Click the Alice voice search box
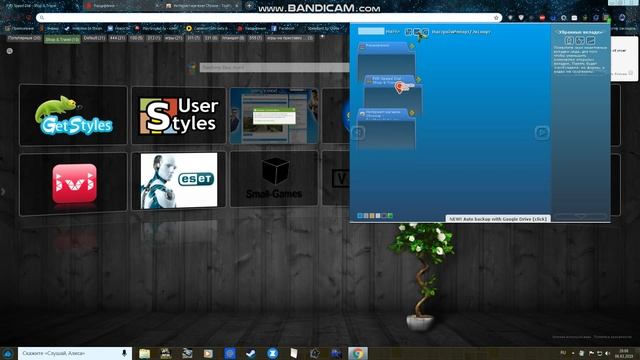 (75, 353)
